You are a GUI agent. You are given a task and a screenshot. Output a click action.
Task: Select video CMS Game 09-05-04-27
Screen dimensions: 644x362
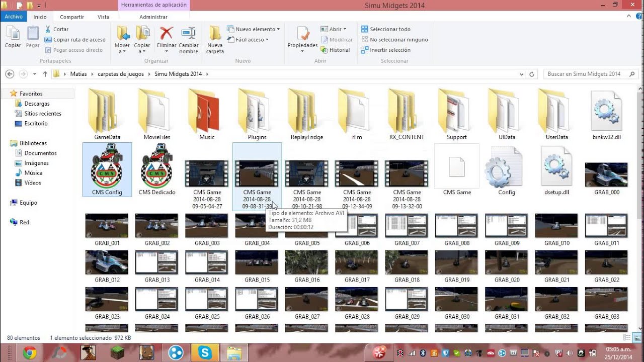coord(207,185)
